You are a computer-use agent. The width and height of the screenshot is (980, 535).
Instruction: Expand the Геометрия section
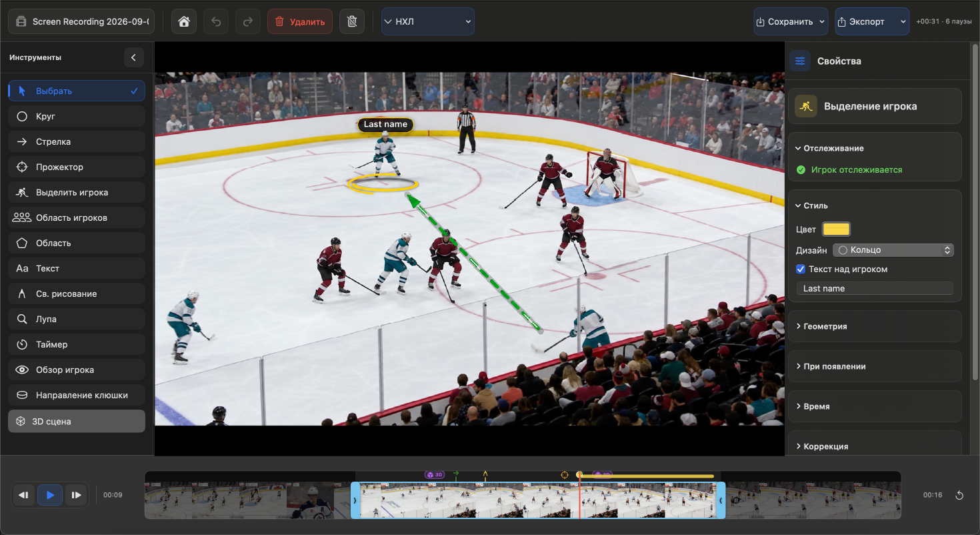point(875,326)
